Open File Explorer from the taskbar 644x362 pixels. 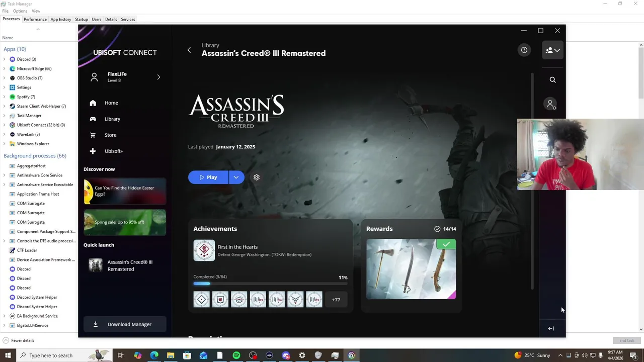[171, 355]
